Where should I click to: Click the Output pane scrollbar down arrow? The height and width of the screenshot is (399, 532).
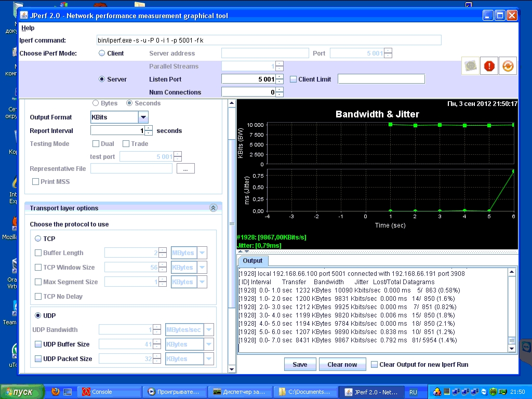[512, 349]
